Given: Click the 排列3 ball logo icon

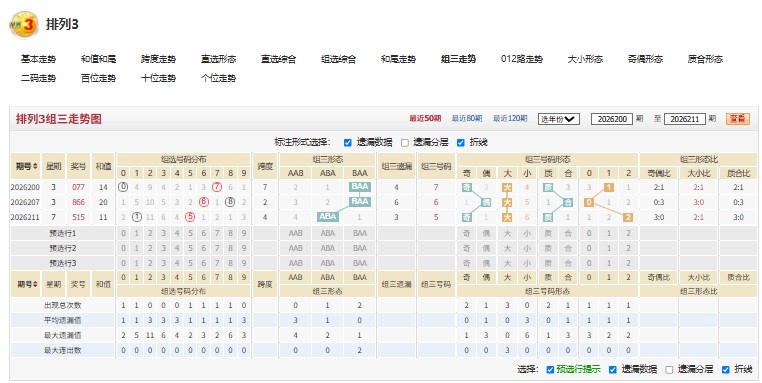Looking at the screenshot, I should 24,25.
